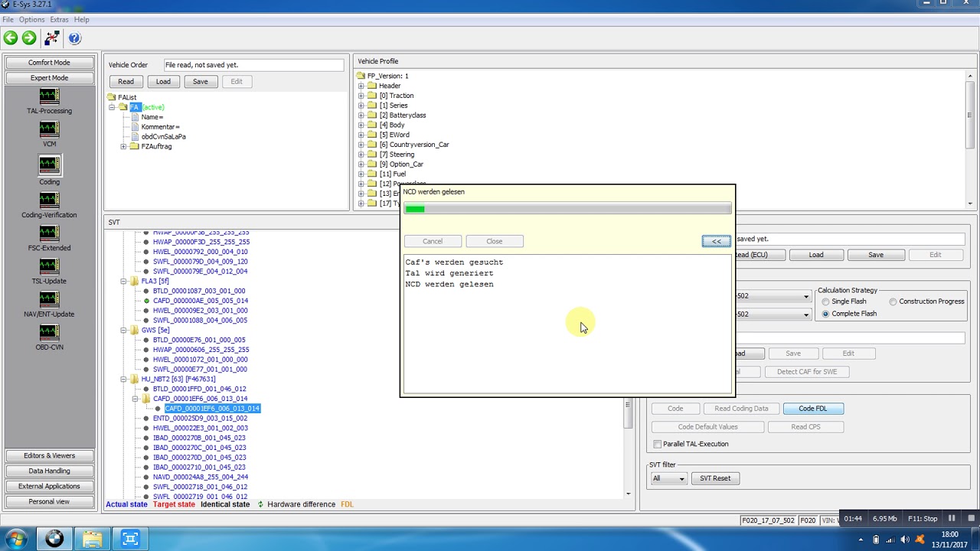Image resolution: width=980 pixels, height=551 pixels.
Task: Click the Code FDL button
Action: tap(812, 409)
